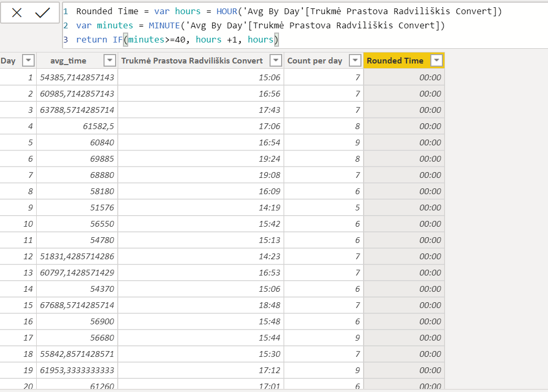Click the converted time cell 15:13
This screenshot has width=548, height=392.
pyautogui.click(x=201, y=240)
